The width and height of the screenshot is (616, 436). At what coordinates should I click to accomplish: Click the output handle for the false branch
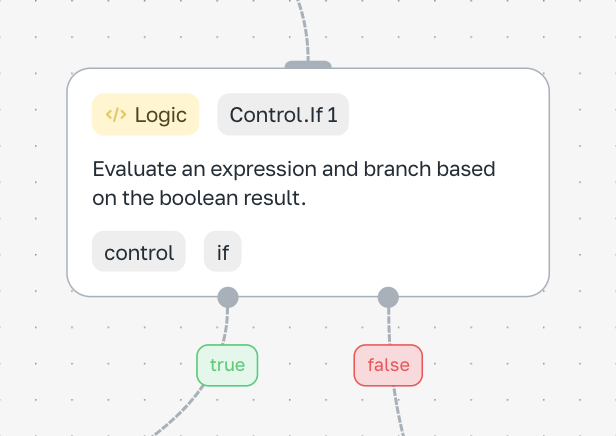tap(388, 297)
